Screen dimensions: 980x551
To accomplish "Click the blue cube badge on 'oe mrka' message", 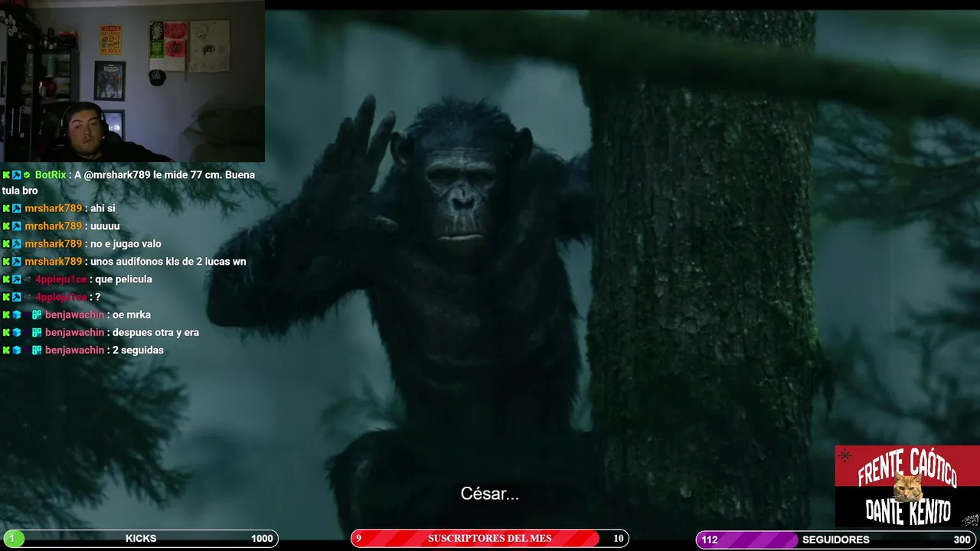I will coord(16,315).
